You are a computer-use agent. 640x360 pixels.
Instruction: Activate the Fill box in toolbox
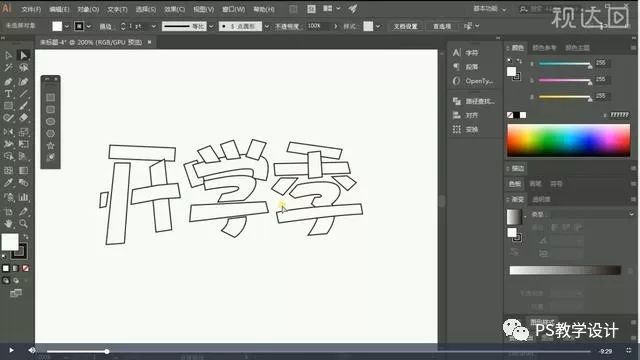tap(10, 242)
